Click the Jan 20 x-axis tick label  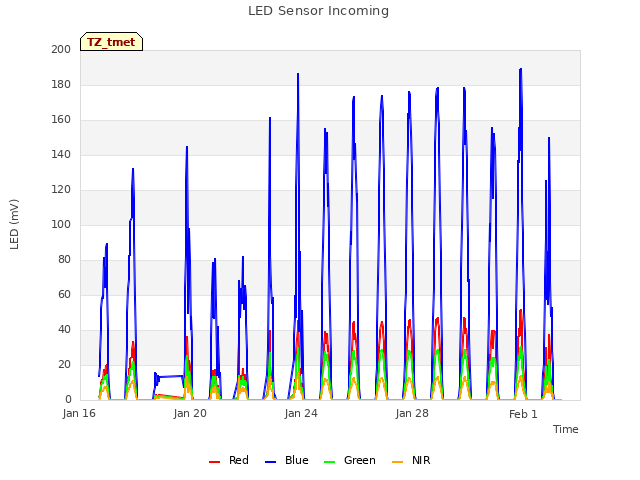pos(190,413)
